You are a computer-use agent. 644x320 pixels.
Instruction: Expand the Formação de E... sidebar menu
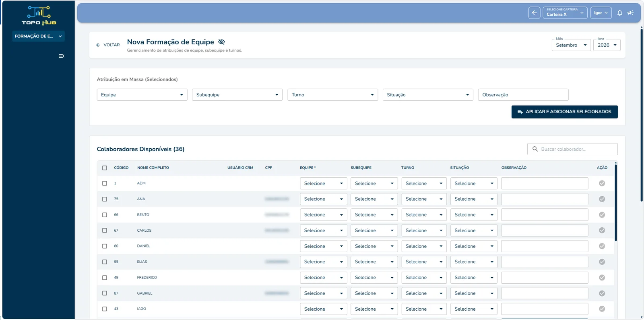pos(38,36)
